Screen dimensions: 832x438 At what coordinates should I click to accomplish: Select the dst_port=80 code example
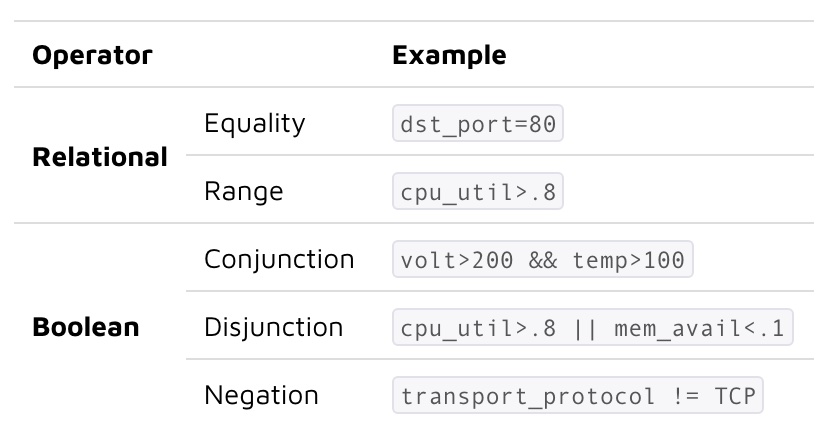pyautogui.click(x=478, y=126)
